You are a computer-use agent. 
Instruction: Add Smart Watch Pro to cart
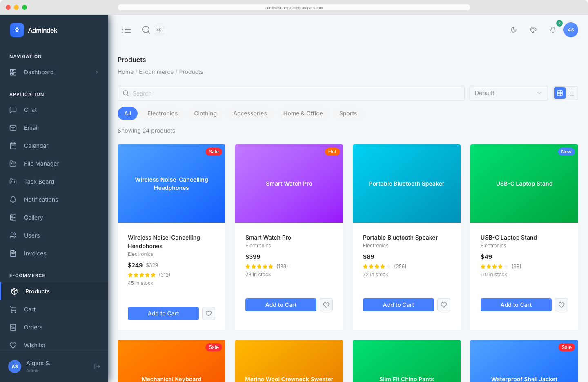click(281, 305)
